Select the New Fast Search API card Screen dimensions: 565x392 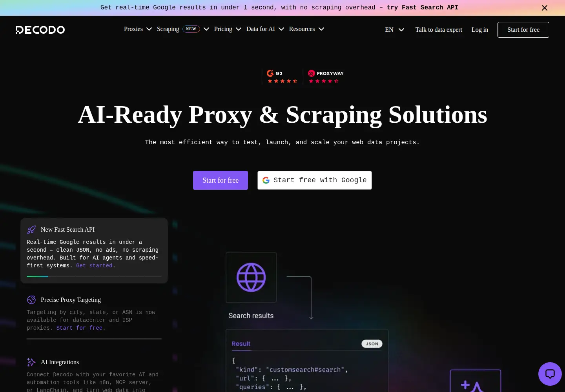tap(94, 250)
